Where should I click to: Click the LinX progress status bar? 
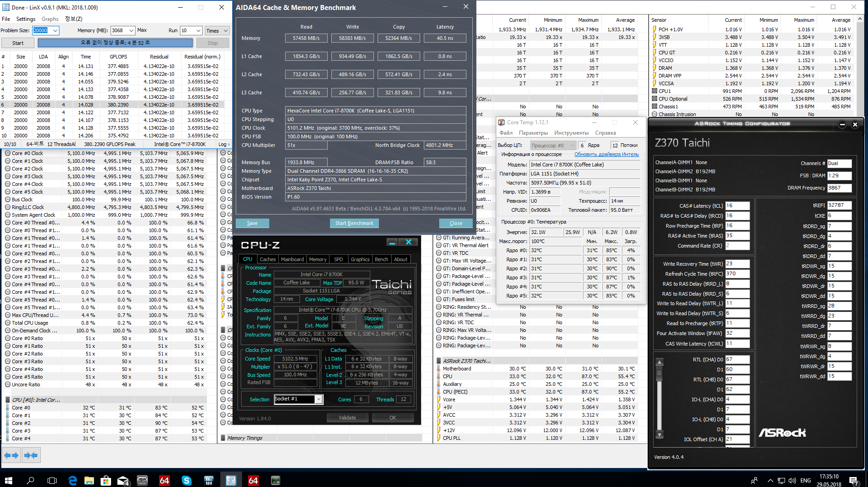(x=115, y=43)
